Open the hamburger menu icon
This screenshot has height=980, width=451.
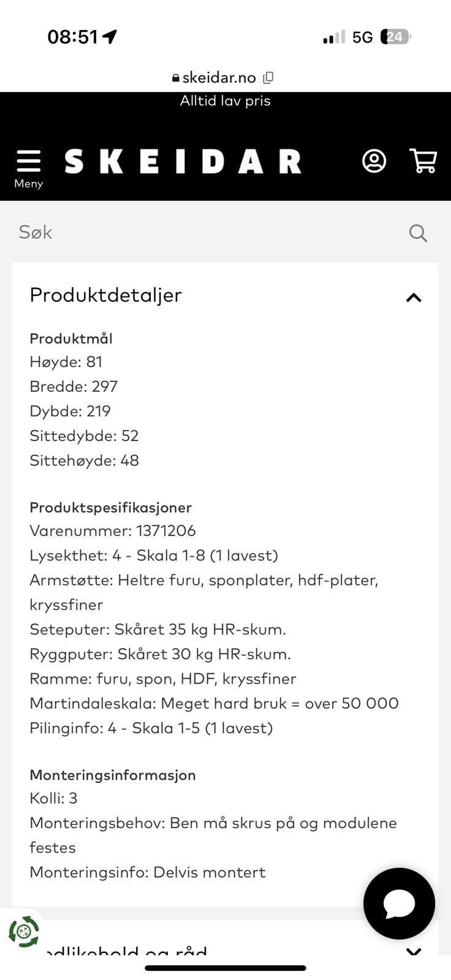coord(28,160)
